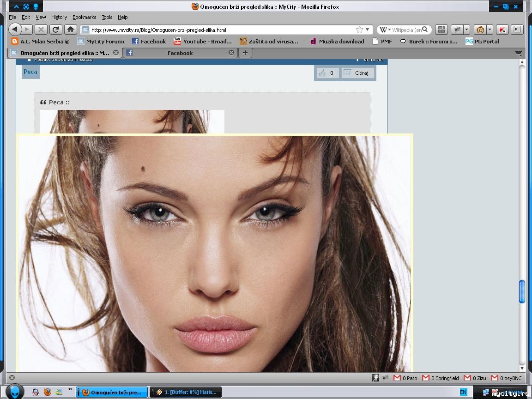The width and height of the screenshot is (532, 399).
Task: Click the spider add-on toolbar icon
Action: pyautogui.click(x=457, y=30)
